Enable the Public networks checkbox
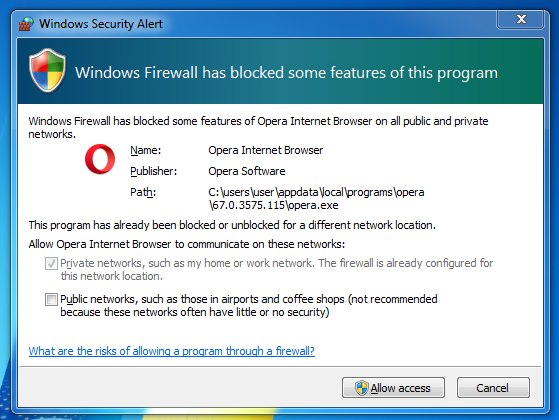This screenshot has height=420, width=559. (51, 299)
